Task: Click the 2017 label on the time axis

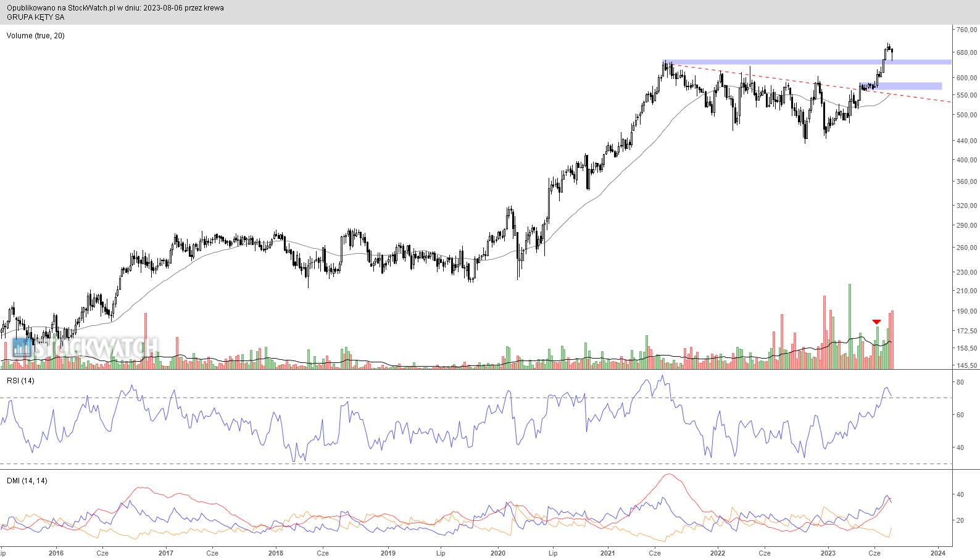Action: pos(165,553)
